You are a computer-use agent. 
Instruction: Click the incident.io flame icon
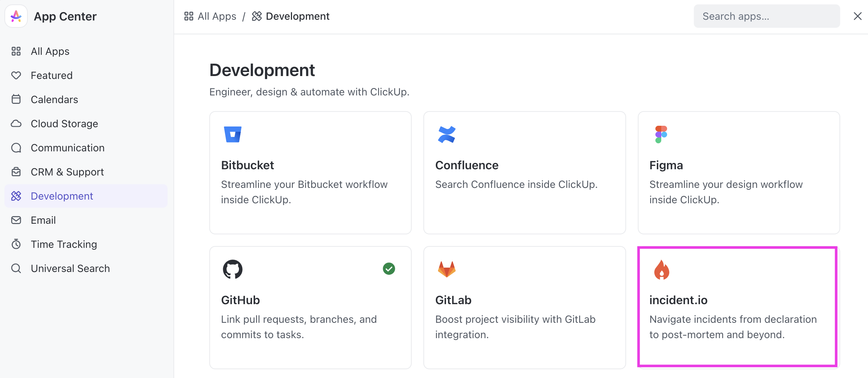[x=661, y=270]
